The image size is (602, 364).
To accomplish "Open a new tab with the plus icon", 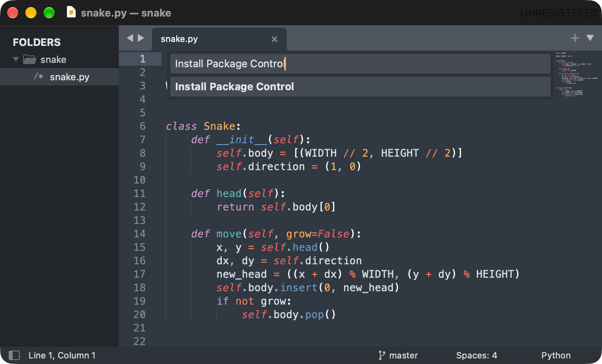I will tap(575, 38).
